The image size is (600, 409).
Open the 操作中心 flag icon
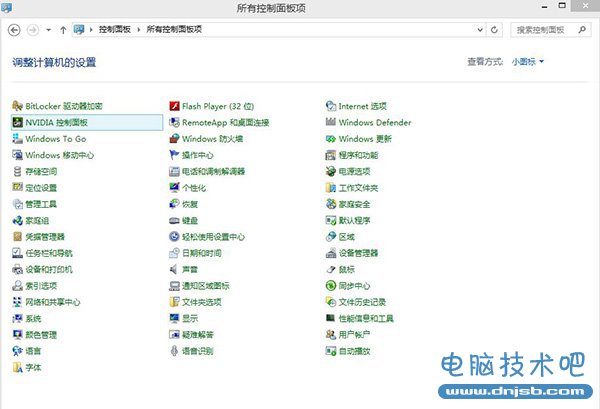(174, 155)
